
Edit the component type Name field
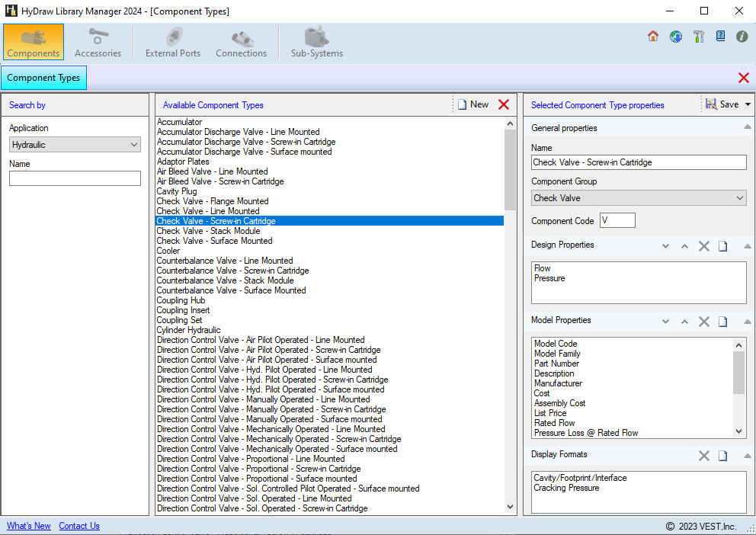coord(639,162)
